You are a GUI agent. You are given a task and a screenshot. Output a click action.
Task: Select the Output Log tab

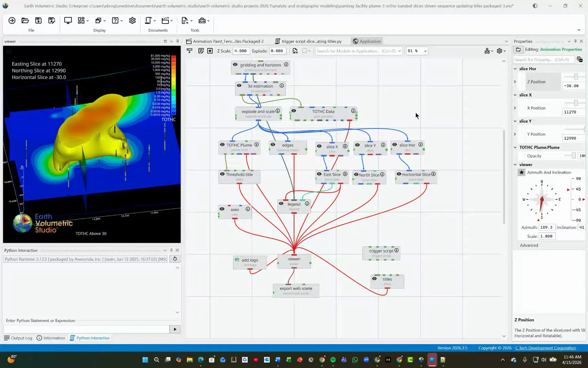[x=18, y=338]
